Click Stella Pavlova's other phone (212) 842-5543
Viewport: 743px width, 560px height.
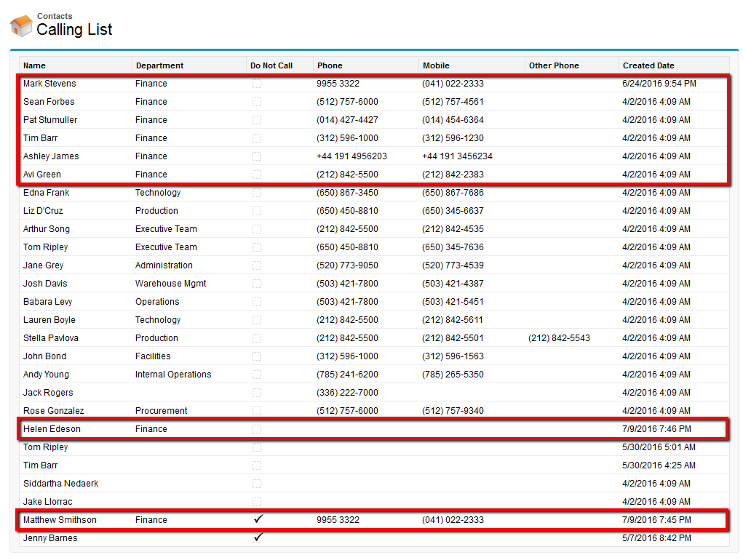[559, 338]
